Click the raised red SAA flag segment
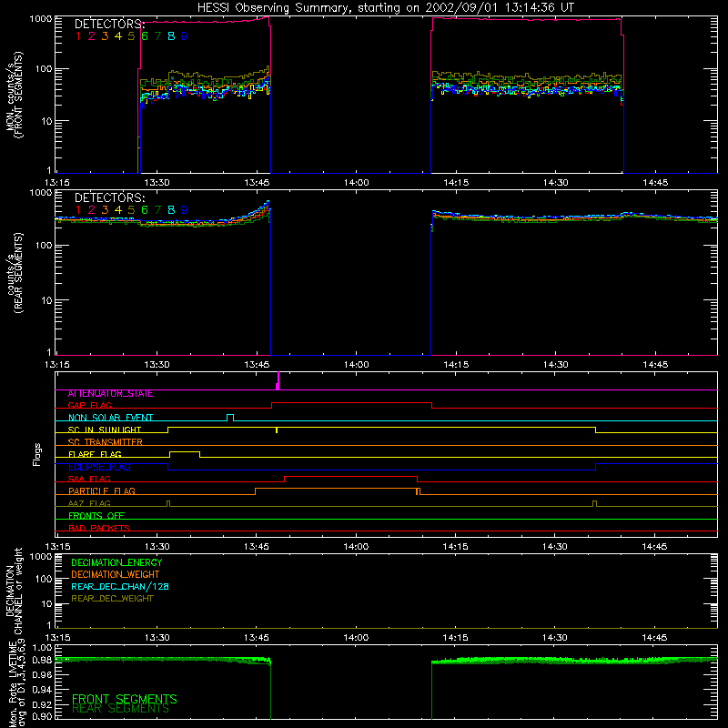The height and width of the screenshot is (728, 728). 350,477
